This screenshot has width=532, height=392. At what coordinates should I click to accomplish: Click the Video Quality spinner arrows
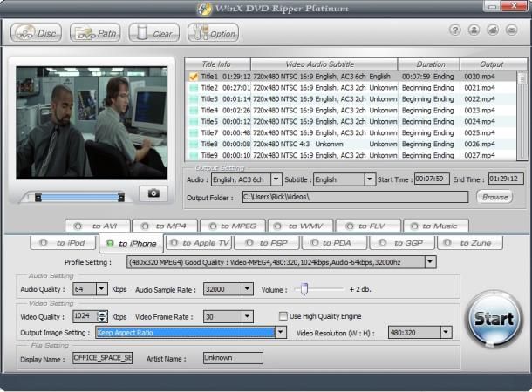(102, 316)
